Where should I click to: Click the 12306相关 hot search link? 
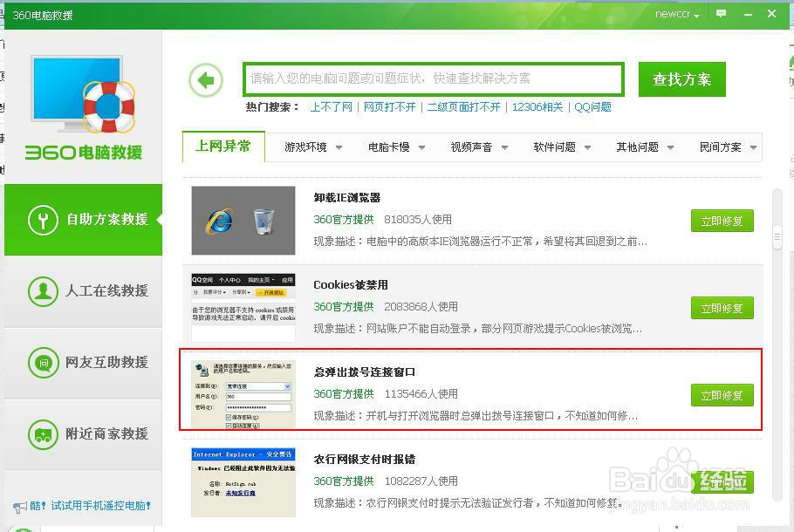(x=537, y=106)
